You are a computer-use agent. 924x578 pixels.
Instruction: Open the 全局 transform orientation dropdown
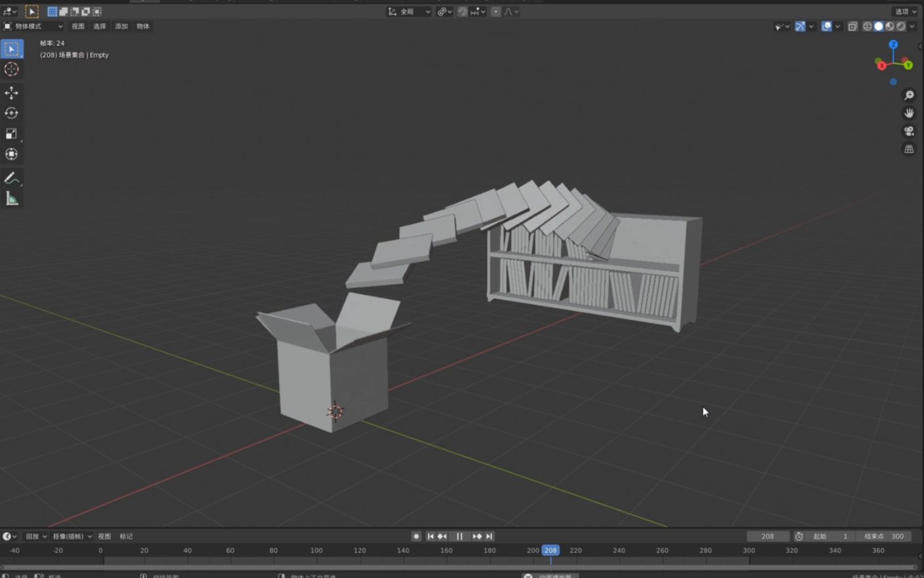pyautogui.click(x=409, y=11)
